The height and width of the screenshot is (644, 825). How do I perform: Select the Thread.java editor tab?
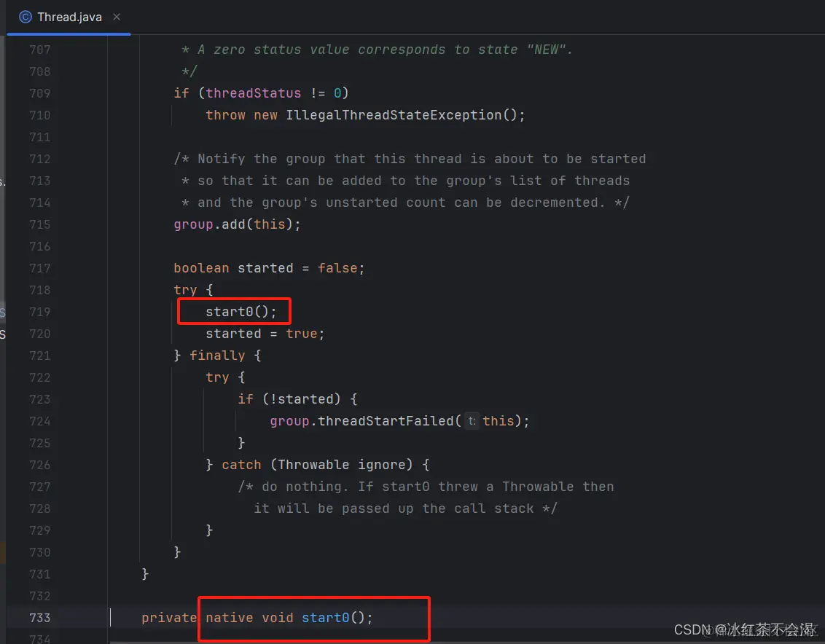[x=69, y=17]
